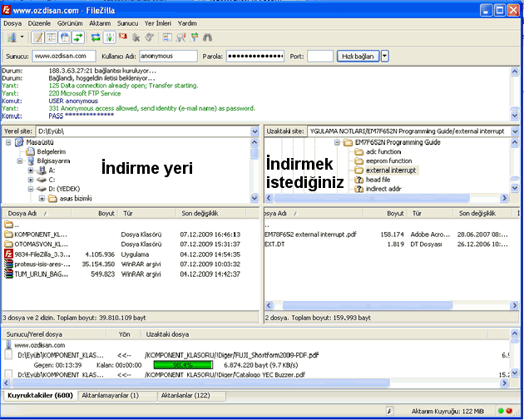Image resolution: width=524 pixels, height=420 pixels.
Task: Click the 98.4% transfer progress bar
Action: tap(183, 365)
